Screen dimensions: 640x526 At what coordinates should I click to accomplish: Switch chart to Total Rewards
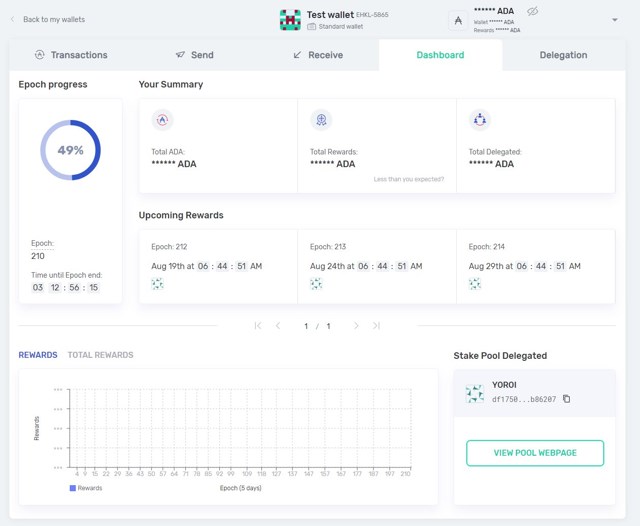pos(100,355)
